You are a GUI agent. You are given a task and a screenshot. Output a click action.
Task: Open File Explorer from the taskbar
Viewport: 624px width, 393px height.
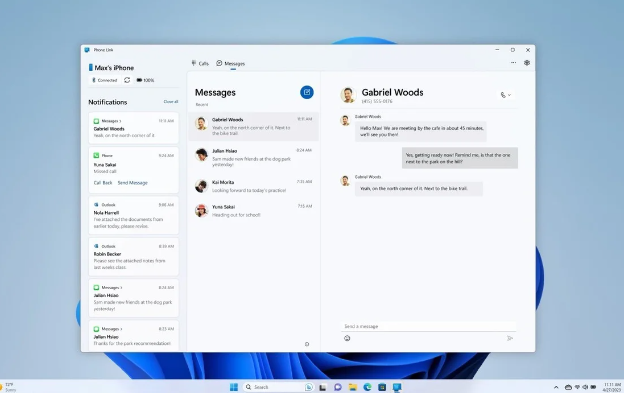tap(352, 387)
